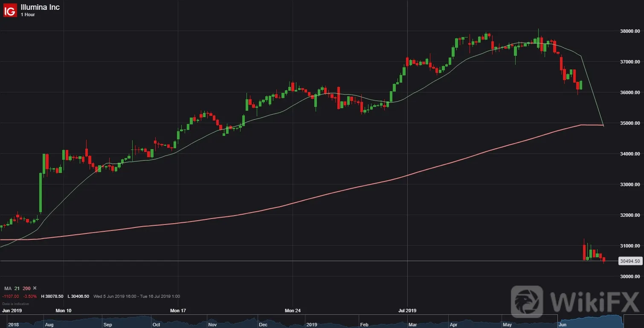Screen dimensions: 644x328
Task: Click the Jun 2019 time axis label
Action: (12, 311)
